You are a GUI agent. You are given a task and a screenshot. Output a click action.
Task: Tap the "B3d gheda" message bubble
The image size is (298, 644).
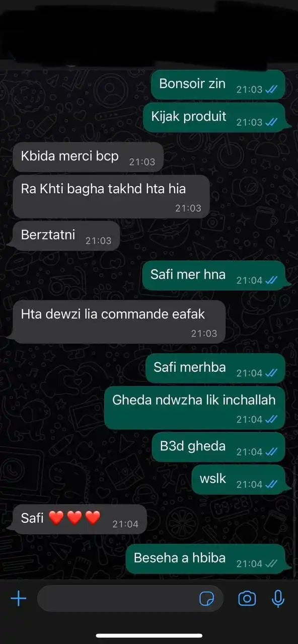click(219, 447)
